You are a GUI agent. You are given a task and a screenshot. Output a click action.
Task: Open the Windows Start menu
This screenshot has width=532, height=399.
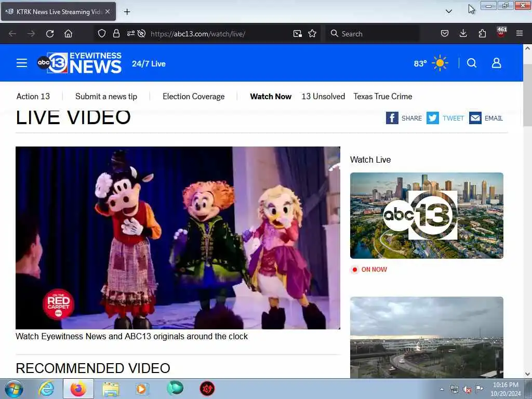click(x=14, y=389)
